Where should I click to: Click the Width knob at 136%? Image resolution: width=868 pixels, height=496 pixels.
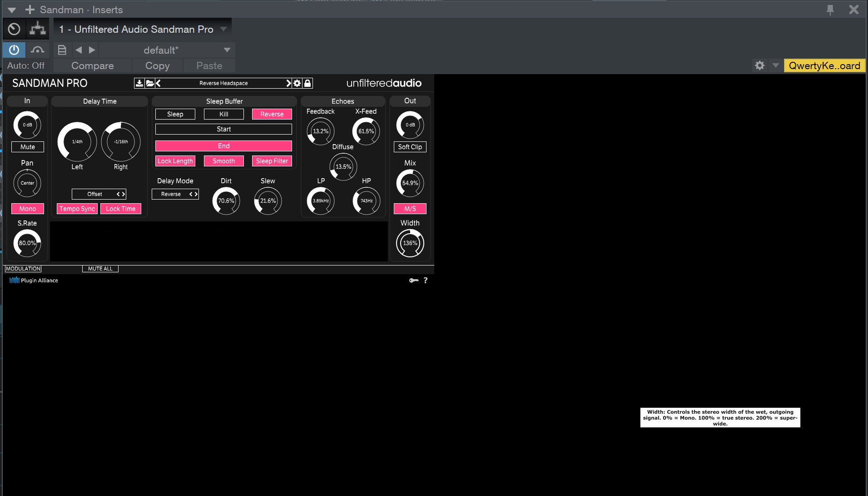coord(410,243)
